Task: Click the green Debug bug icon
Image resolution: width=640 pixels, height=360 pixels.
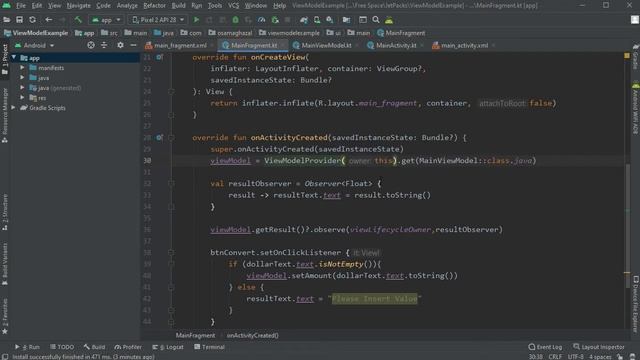Action: point(236,20)
